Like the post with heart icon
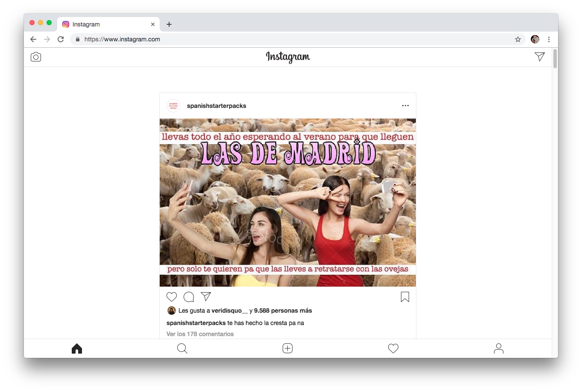Image resolution: width=582 pixels, height=392 pixels. click(x=172, y=297)
